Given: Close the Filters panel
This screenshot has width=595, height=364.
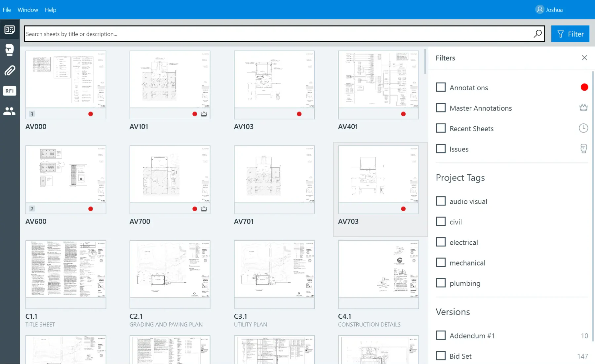Looking at the screenshot, I should pos(584,58).
